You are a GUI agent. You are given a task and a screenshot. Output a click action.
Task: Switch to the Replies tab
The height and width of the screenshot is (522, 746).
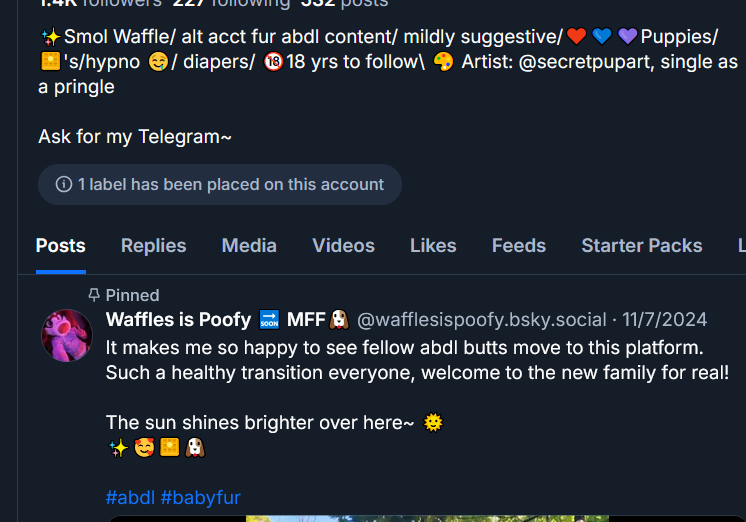point(153,246)
